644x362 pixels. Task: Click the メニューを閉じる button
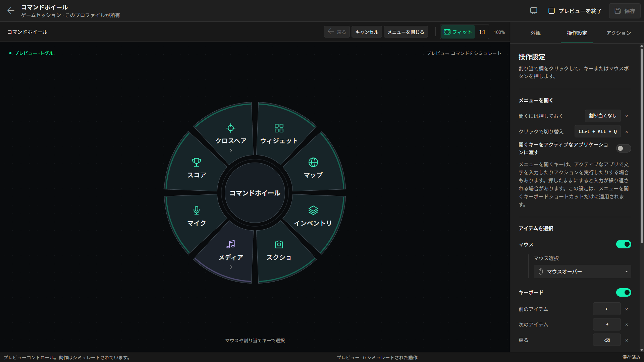[406, 32]
